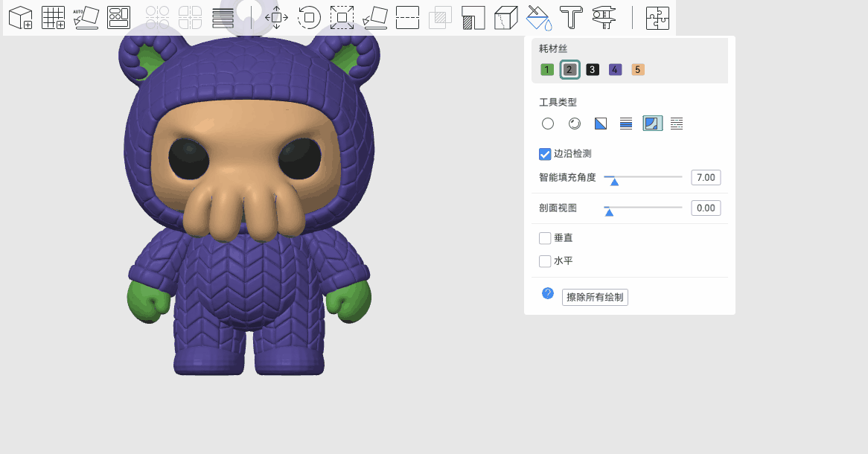Select filament 4 purple swatch

point(615,70)
